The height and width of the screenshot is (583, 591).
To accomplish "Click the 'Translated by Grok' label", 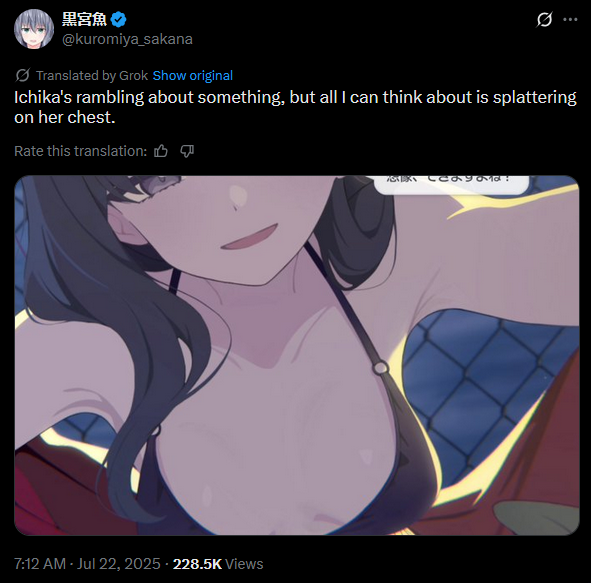I will (92, 75).
